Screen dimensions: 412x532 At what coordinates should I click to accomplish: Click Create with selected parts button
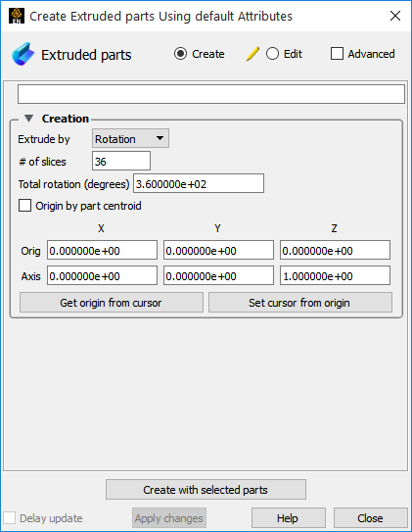tap(206, 490)
